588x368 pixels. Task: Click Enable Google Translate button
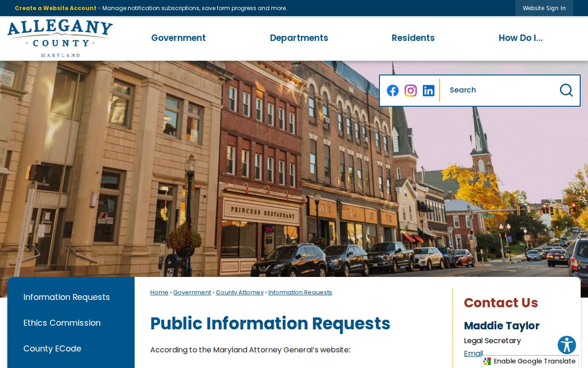[530, 362]
